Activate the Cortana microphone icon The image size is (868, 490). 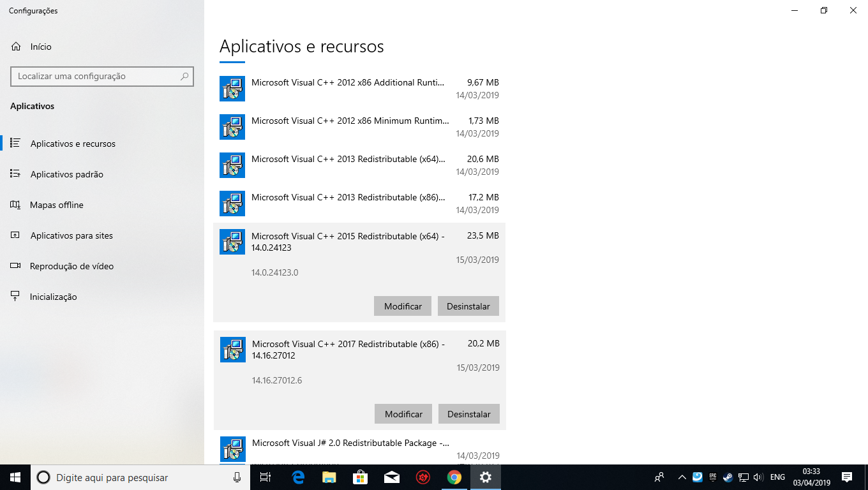(x=237, y=477)
